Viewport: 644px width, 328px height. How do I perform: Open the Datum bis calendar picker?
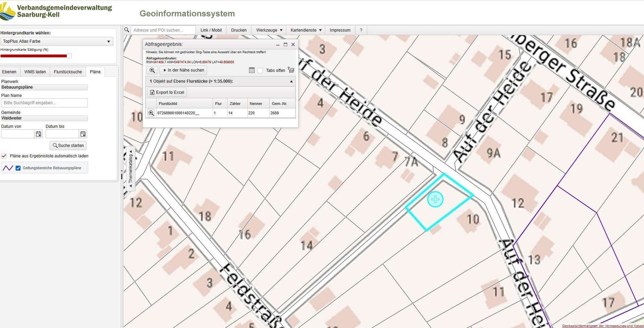83,134
